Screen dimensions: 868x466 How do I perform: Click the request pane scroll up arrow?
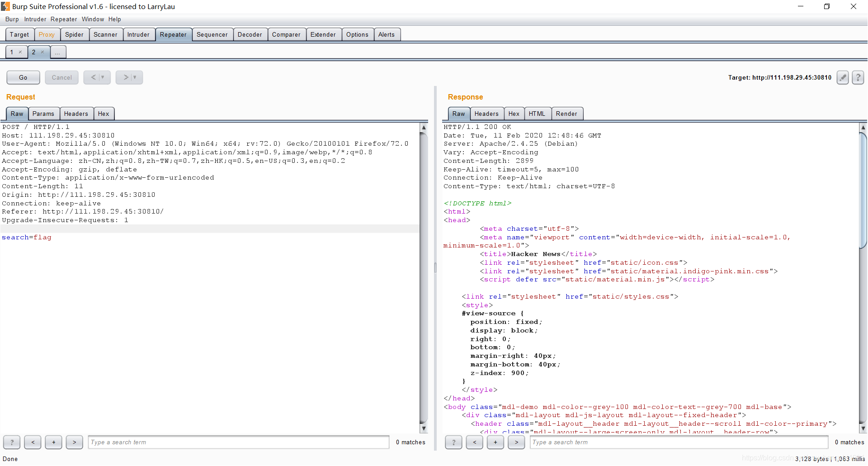point(424,128)
